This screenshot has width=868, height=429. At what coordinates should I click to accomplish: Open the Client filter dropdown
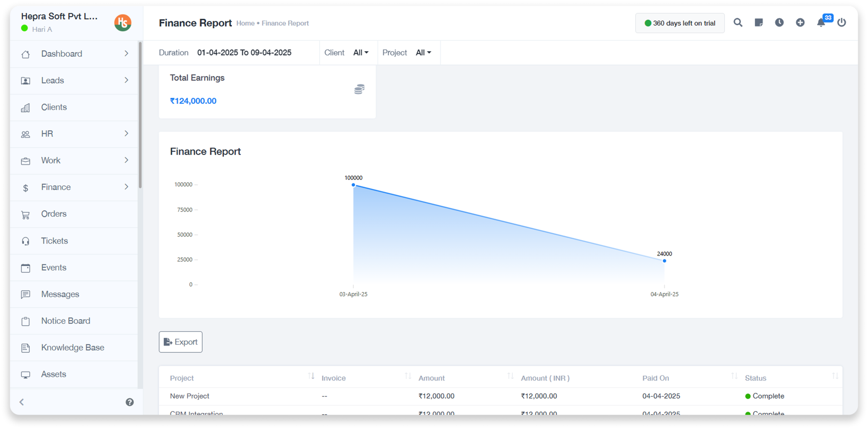pyautogui.click(x=360, y=52)
